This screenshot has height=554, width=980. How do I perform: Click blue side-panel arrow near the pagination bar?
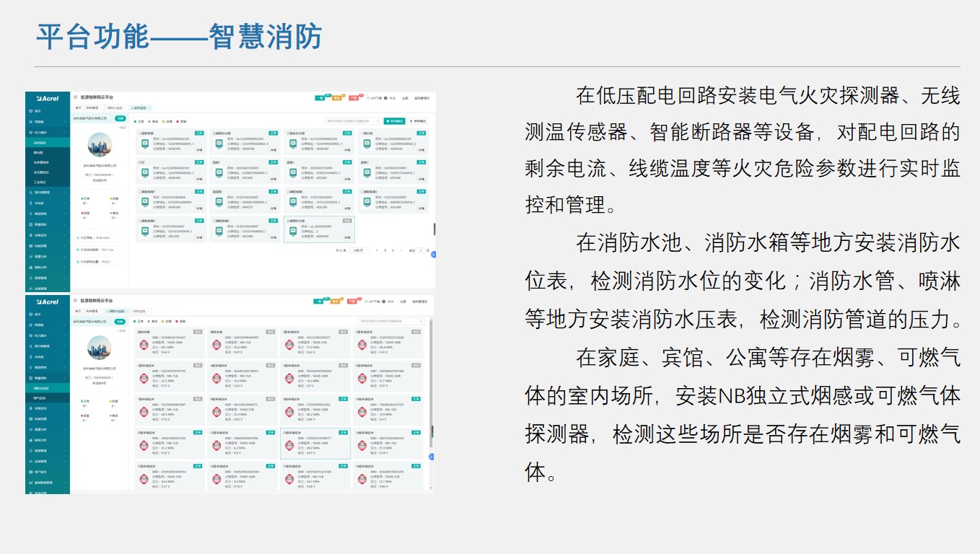tap(432, 254)
